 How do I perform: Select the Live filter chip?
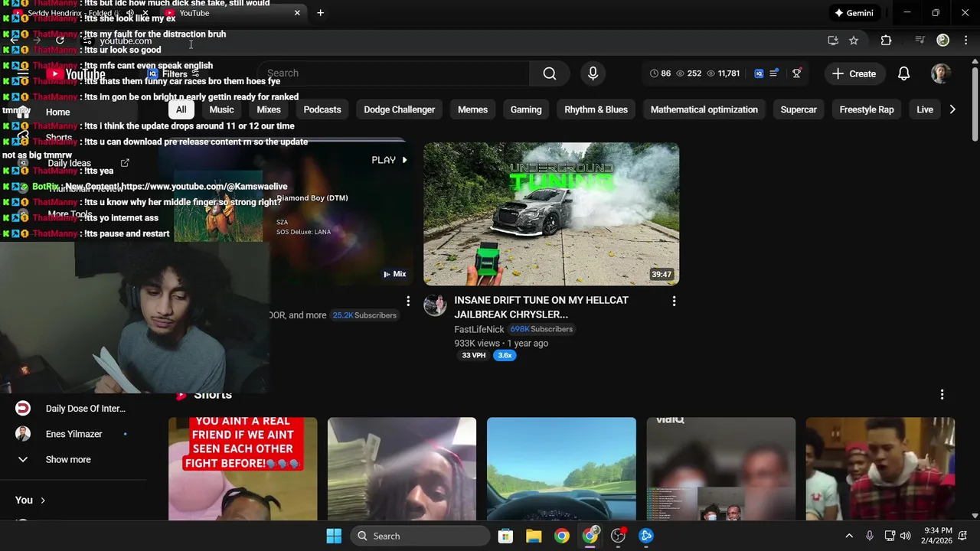925,109
